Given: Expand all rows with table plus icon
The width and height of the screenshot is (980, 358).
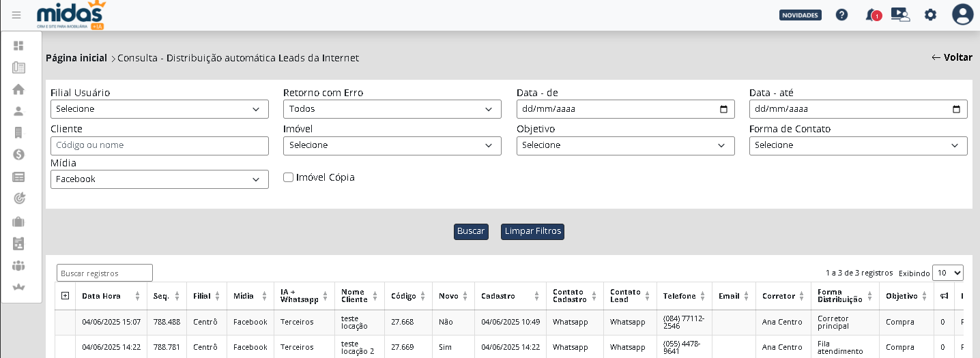Looking at the screenshot, I should 66,296.
